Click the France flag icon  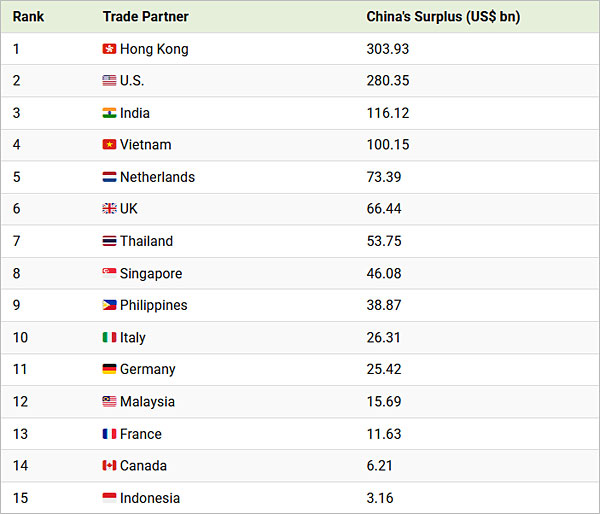[x=109, y=434]
